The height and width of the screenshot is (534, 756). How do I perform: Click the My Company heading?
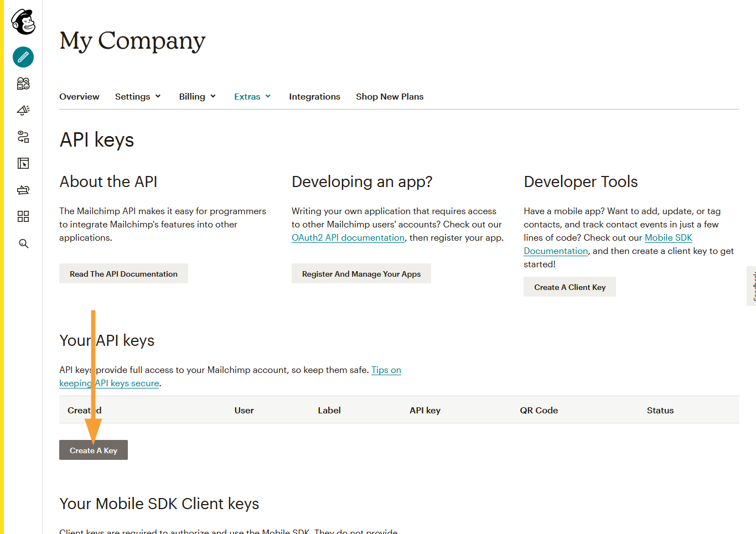132,41
